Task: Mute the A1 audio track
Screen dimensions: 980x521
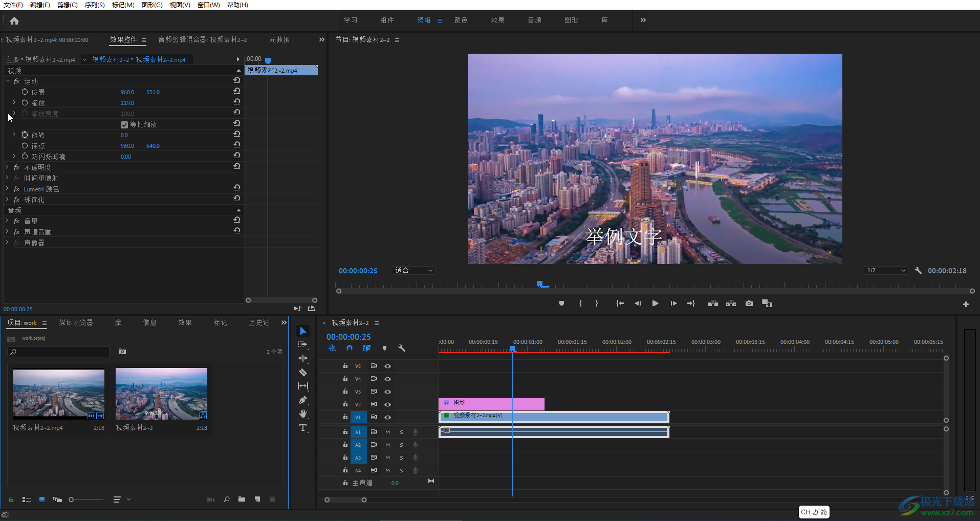Action: tap(387, 432)
